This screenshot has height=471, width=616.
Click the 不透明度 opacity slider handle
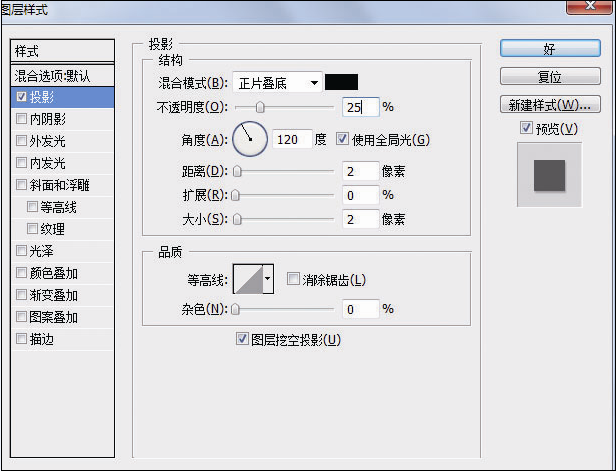click(261, 106)
